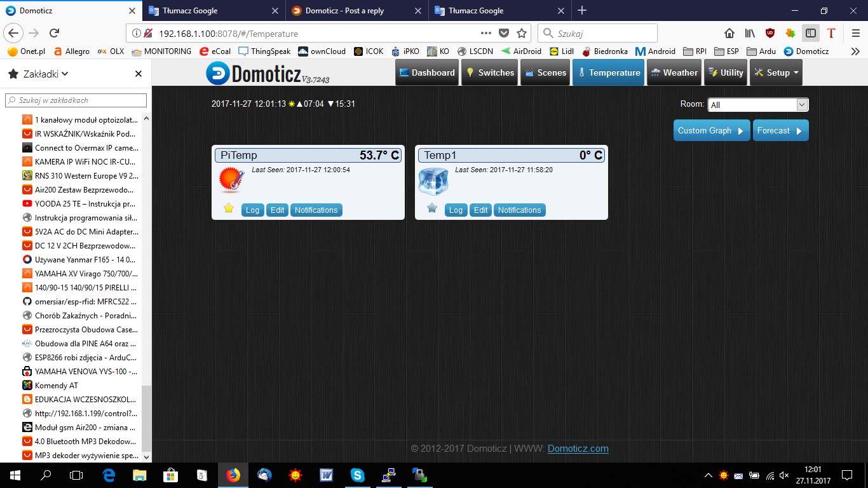Open Microsoft Store from the taskbar
Viewport: 868px width, 488px height.
[x=171, y=475]
